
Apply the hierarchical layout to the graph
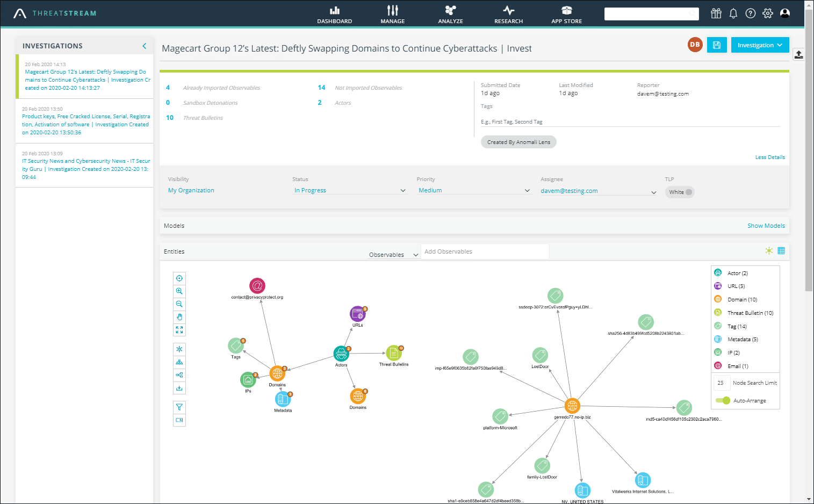click(x=179, y=362)
